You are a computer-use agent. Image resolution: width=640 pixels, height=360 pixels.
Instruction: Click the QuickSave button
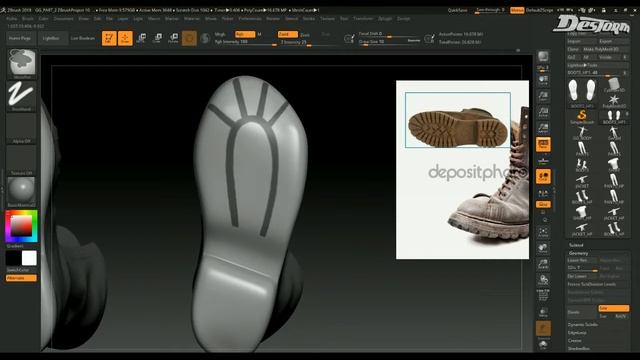tap(457, 10)
